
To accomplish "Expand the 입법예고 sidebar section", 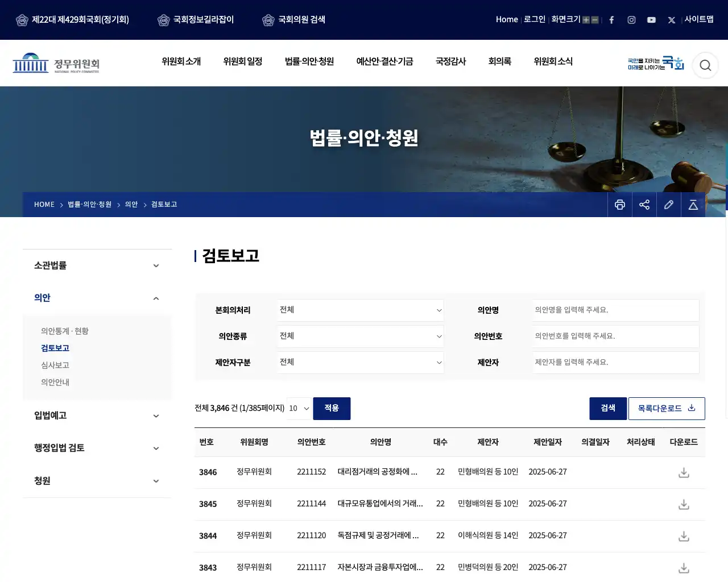I will pos(97,415).
